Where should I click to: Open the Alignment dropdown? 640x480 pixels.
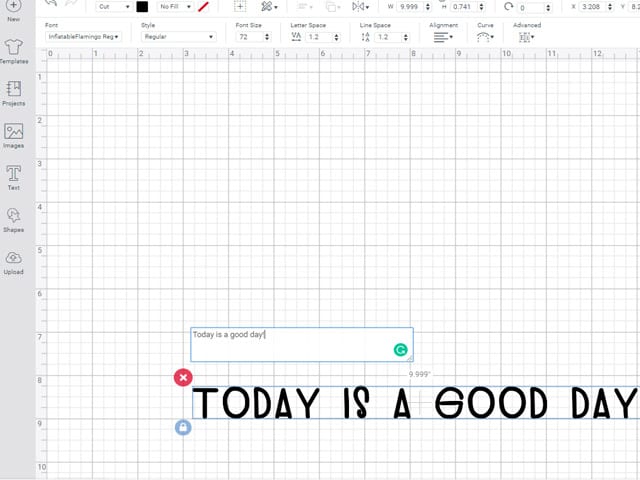[443, 37]
